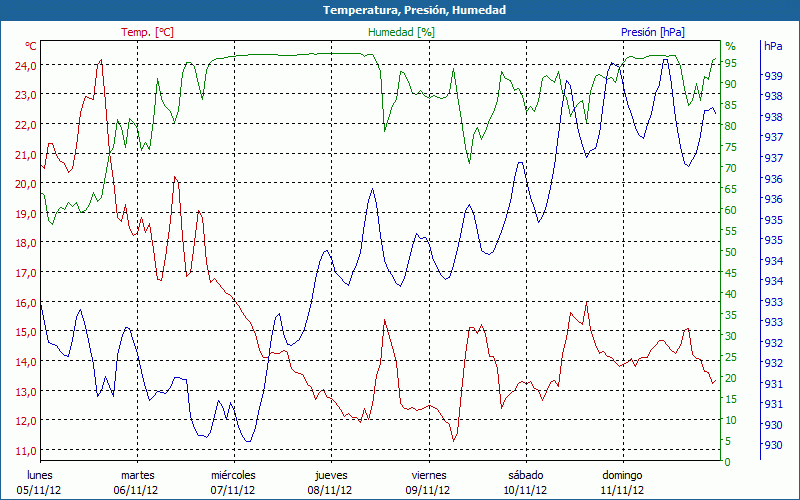
Task: Click the date label 09/11/12
Action: [428, 490]
